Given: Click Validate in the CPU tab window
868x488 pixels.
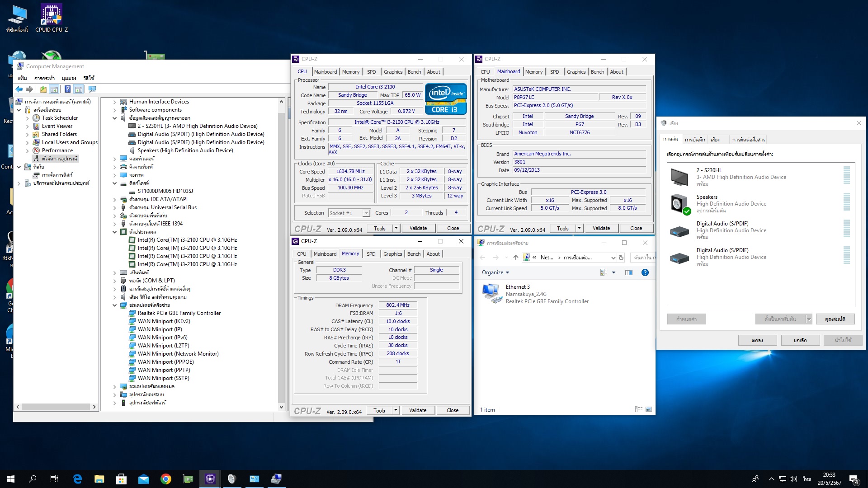Looking at the screenshot, I should [x=418, y=228].
